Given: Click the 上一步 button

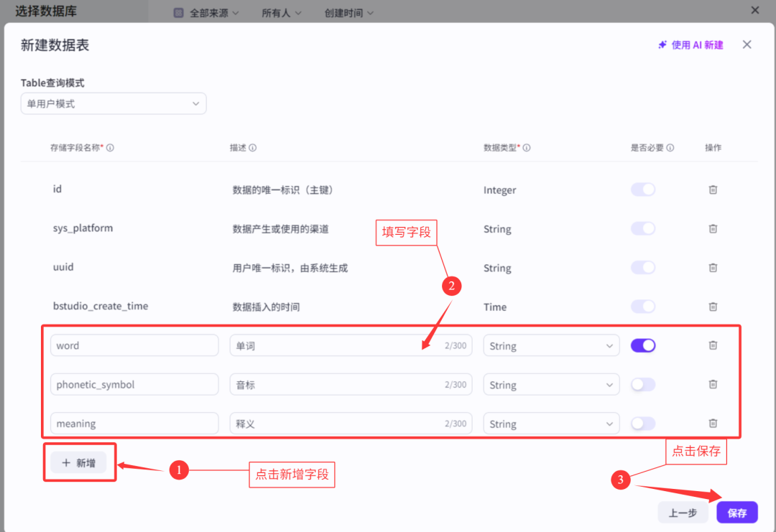Looking at the screenshot, I should click(683, 512).
